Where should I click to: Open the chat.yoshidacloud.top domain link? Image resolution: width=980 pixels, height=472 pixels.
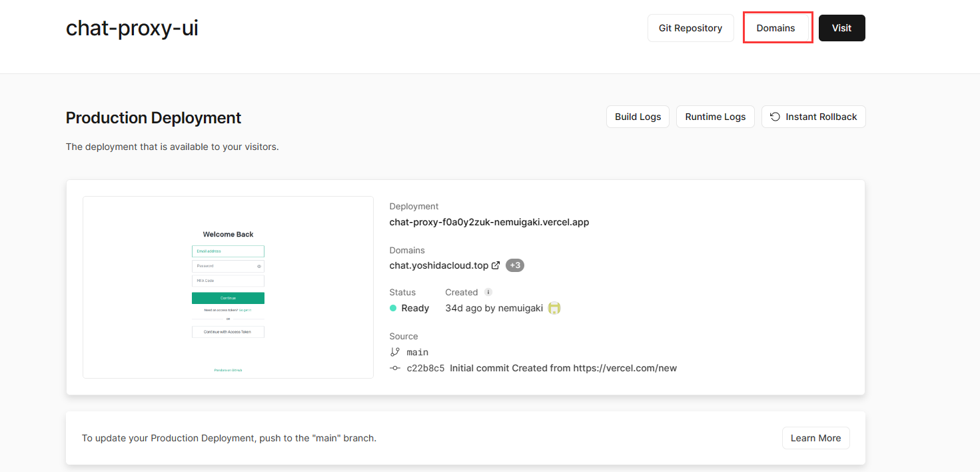(438, 265)
